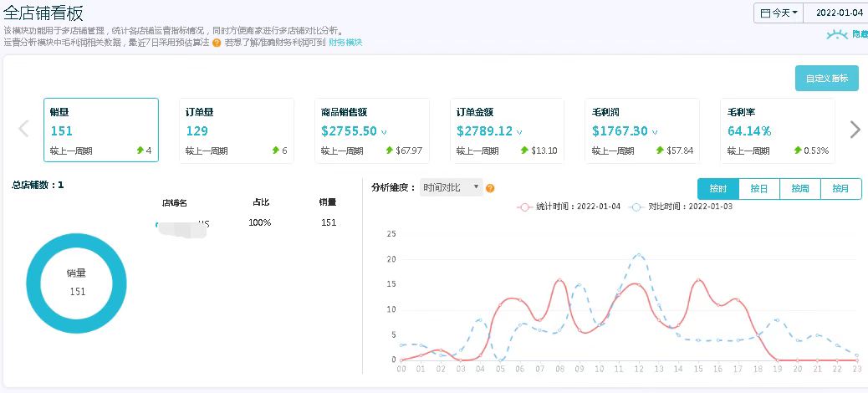Toggle the 隐藏 eye icon
The width and height of the screenshot is (868, 393).
tap(836, 34)
